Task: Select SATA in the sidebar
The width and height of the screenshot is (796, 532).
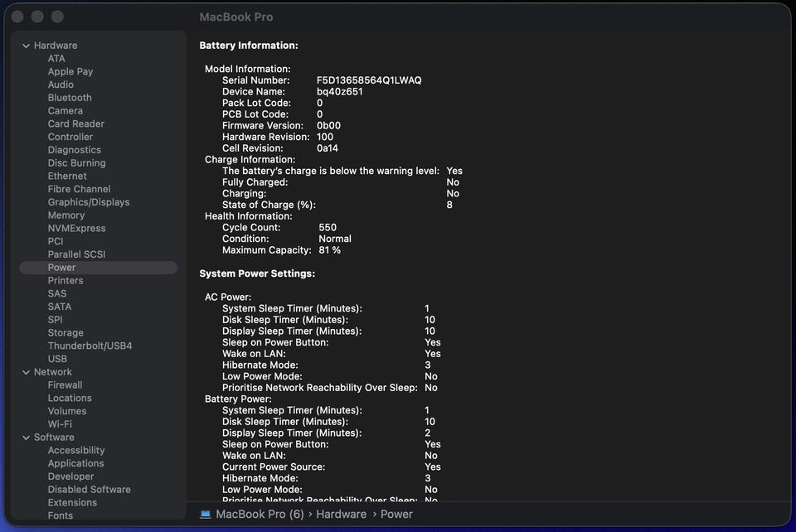Action: coord(60,307)
